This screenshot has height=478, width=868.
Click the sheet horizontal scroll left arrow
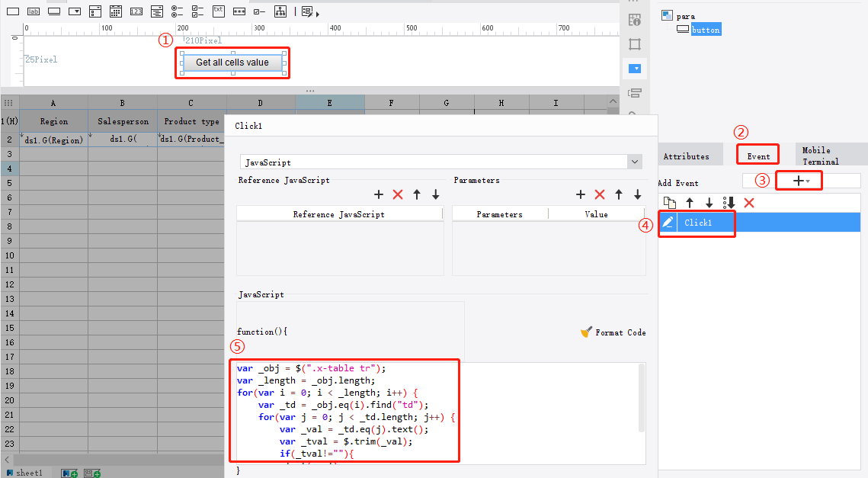coord(7,460)
